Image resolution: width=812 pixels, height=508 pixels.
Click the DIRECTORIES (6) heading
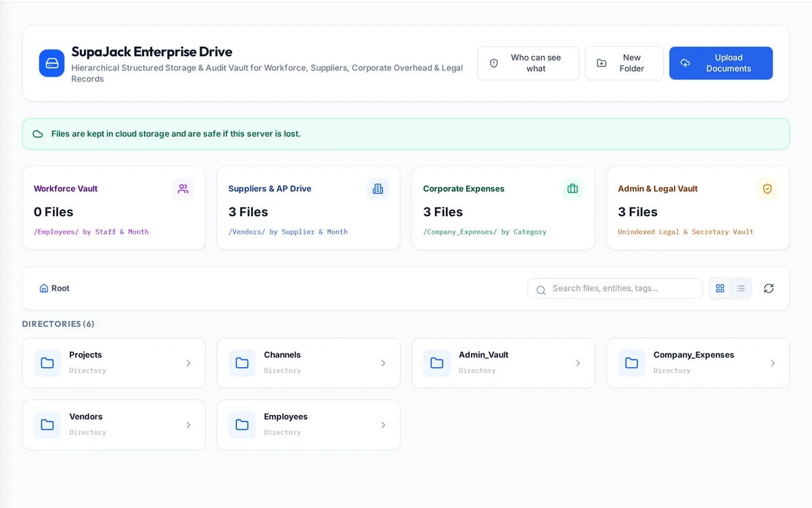tap(58, 324)
